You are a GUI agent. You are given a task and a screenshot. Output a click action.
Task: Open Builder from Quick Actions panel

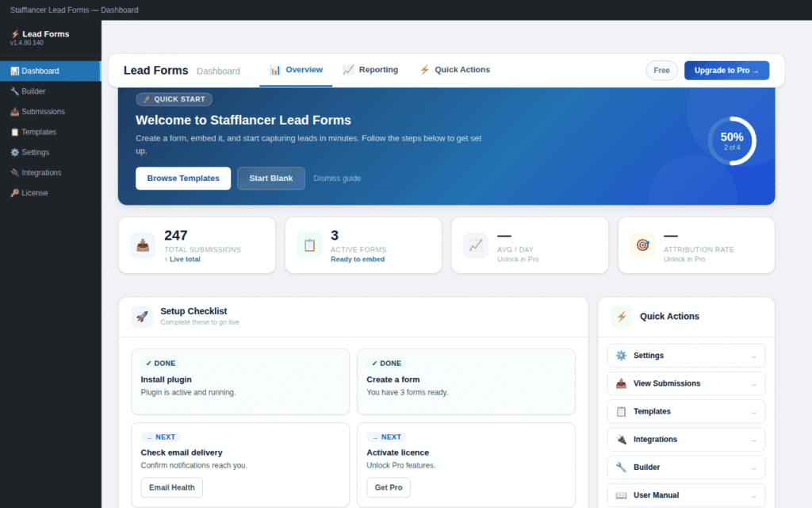coord(686,468)
